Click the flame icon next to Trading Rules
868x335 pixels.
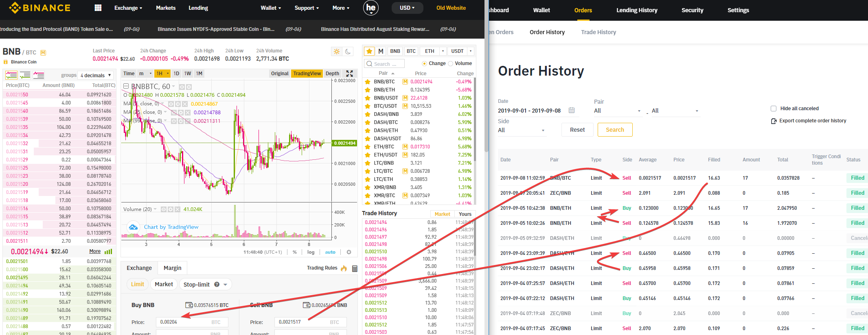coord(344,268)
